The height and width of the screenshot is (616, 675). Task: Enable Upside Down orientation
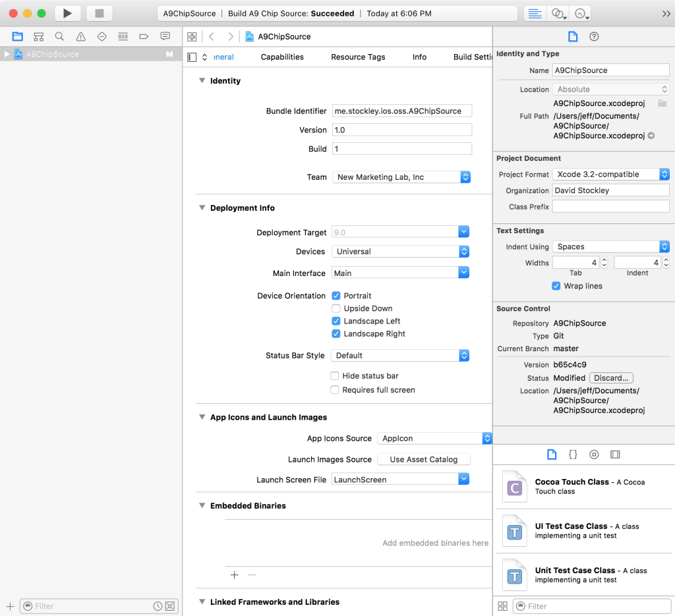(x=336, y=308)
